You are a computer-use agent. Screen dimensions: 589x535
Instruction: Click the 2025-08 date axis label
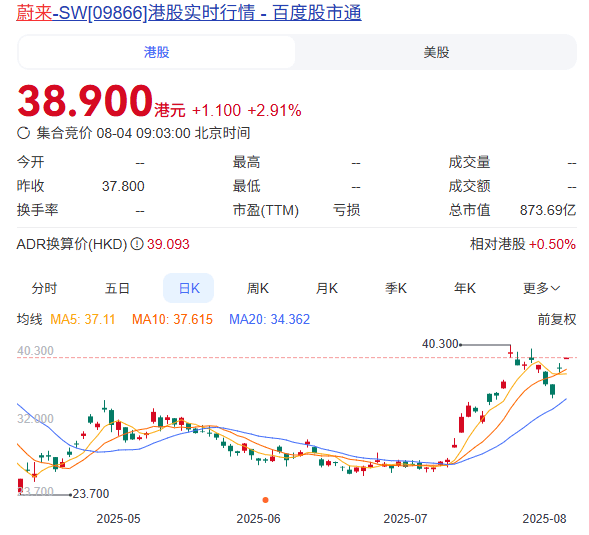click(544, 519)
